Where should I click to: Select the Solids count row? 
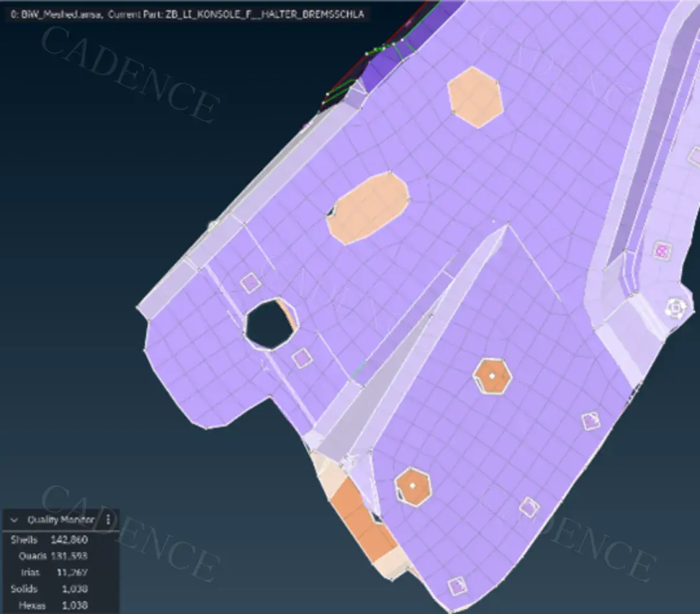[49, 589]
